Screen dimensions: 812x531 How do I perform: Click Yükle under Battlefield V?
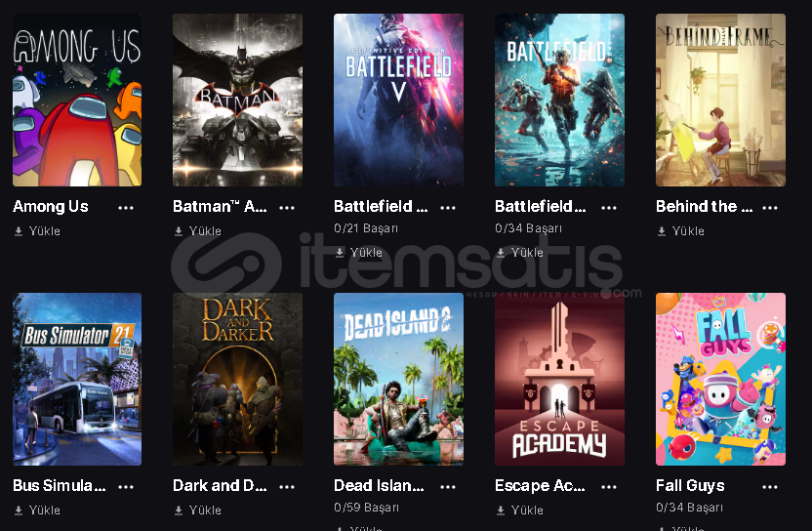tap(359, 252)
